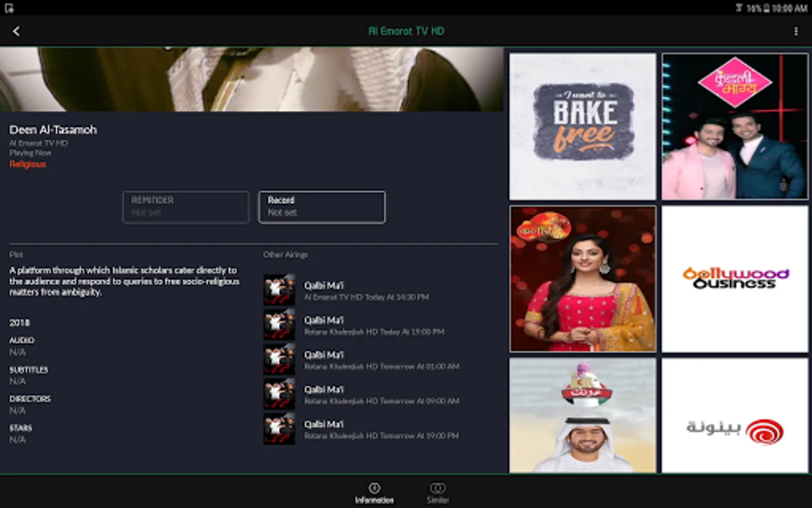This screenshot has height=508, width=812.
Task: Switch to the Similar tab
Action: pyautogui.click(x=438, y=492)
